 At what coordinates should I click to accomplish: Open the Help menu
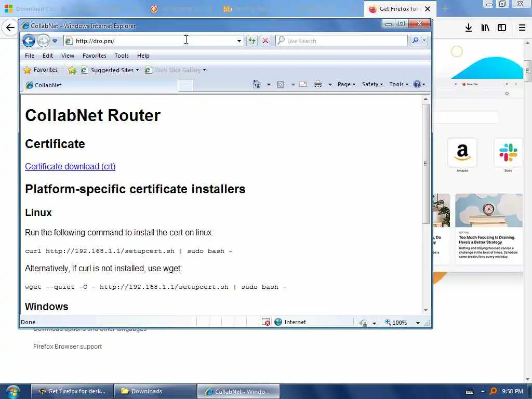tap(143, 56)
